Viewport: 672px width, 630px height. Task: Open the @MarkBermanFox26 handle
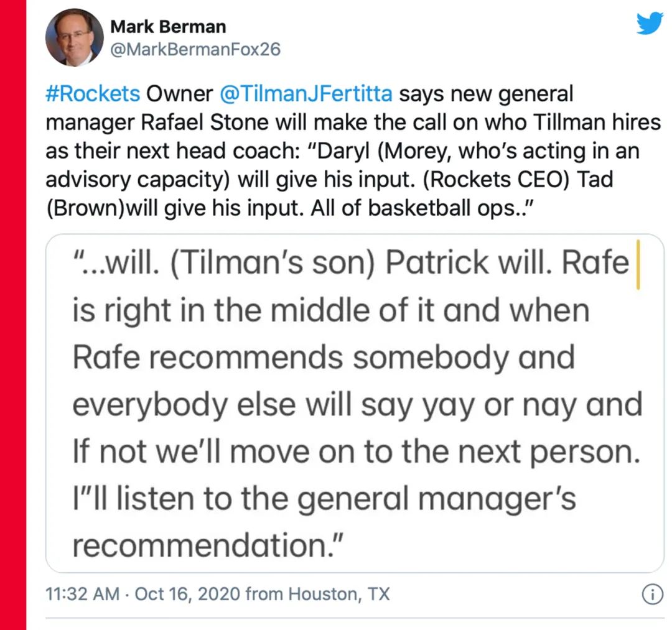(195, 49)
